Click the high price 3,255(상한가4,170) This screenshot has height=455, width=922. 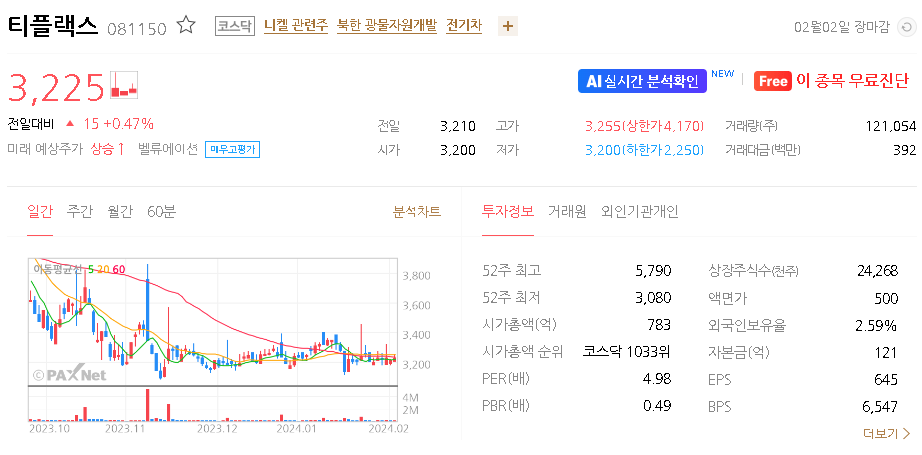point(644,126)
